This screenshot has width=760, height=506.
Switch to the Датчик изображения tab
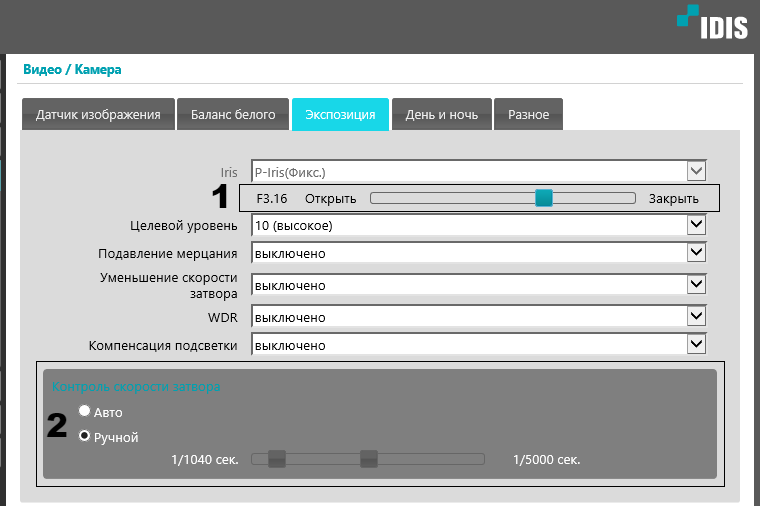98,115
